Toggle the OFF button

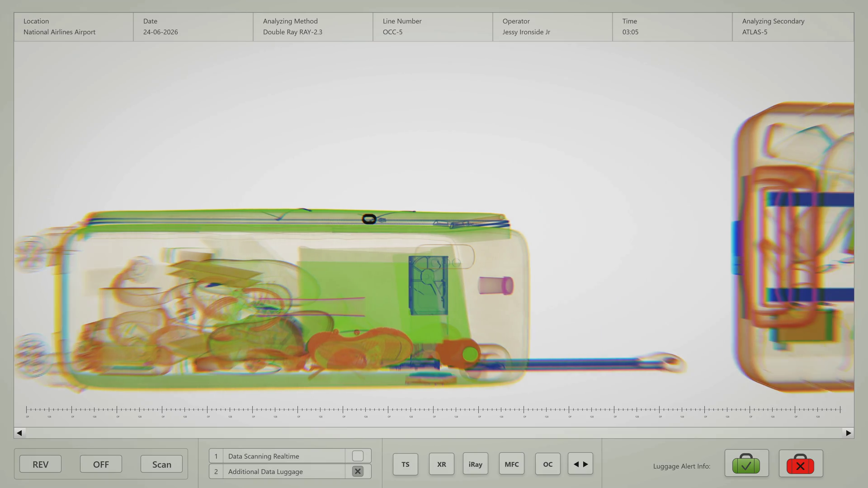tap(101, 464)
